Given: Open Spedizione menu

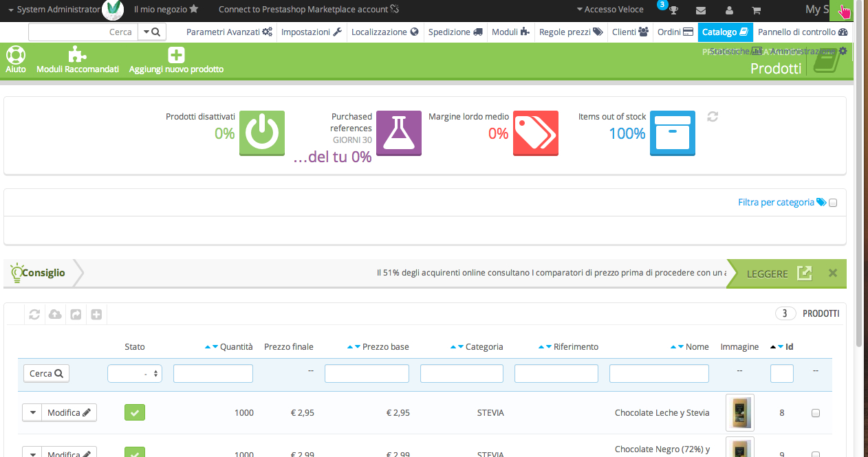Looking at the screenshot, I should (455, 32).
